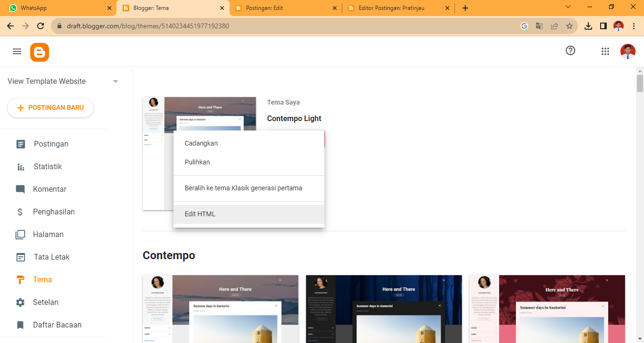The height and width of the screenshot is (343, 644).
Task: Close the WhatsApp tab
Action: point(109,8)
